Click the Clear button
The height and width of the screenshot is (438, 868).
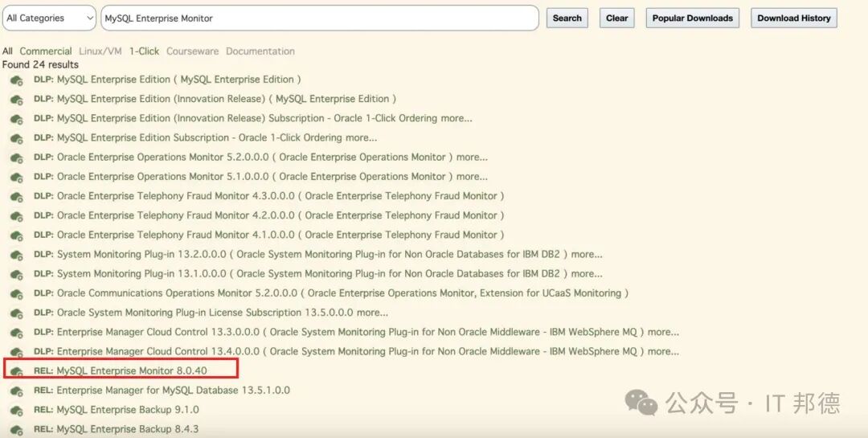(x=616, y=18)
